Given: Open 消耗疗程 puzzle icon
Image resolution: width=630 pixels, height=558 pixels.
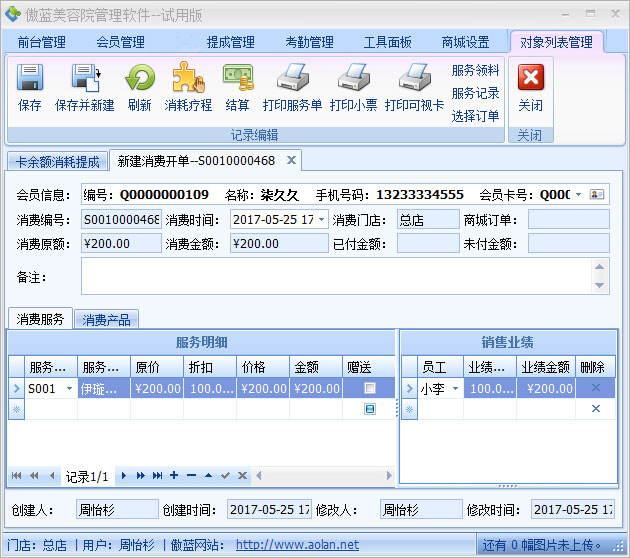Looking at the screenshot, I should [188, 79].
